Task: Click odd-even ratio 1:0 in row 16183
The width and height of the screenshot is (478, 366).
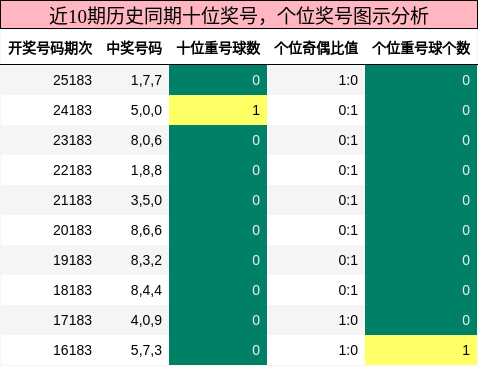Action: [x=348, y=350]
